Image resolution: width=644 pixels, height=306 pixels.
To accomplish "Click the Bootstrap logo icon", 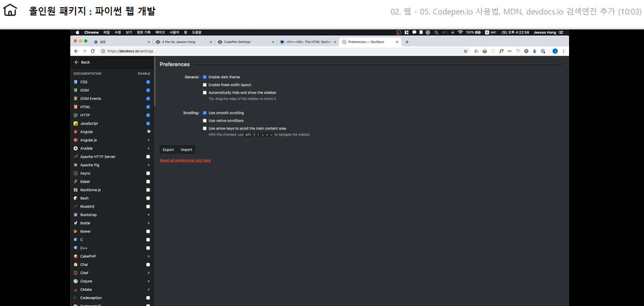I will pos(75,215).
